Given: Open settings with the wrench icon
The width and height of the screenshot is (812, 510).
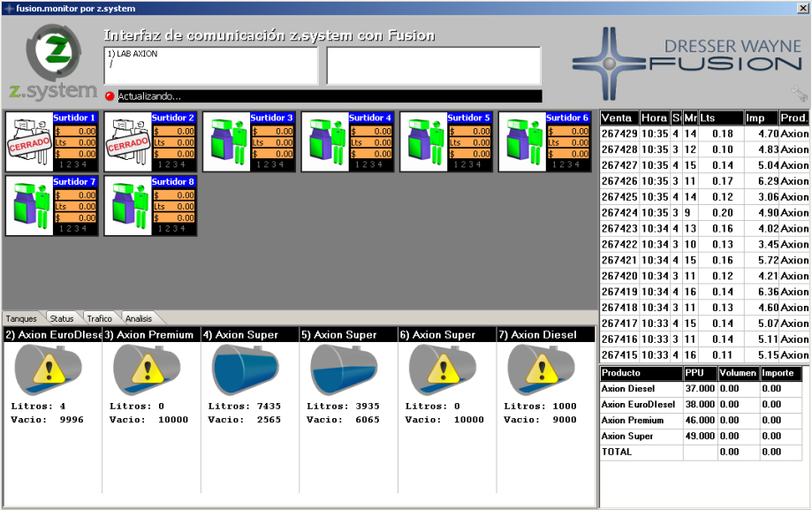Looking at the screenshot, I should [799, 94].
